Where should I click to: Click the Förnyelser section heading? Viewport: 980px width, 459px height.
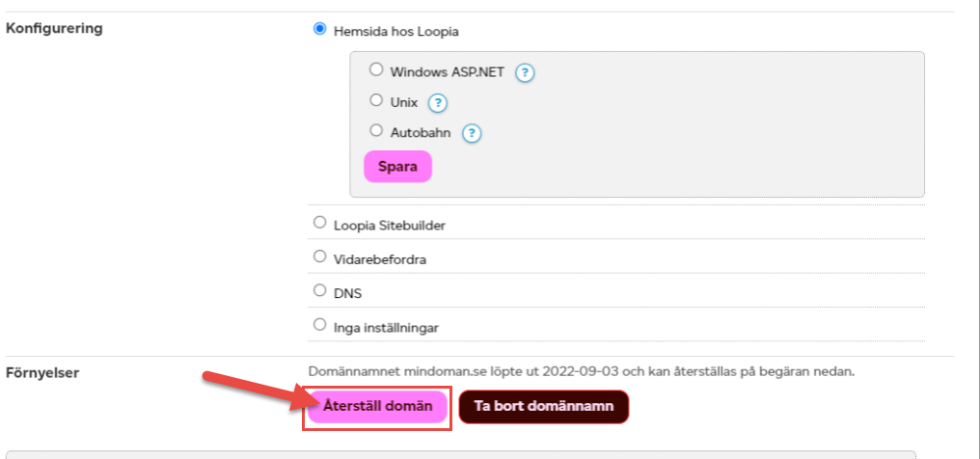42,373
